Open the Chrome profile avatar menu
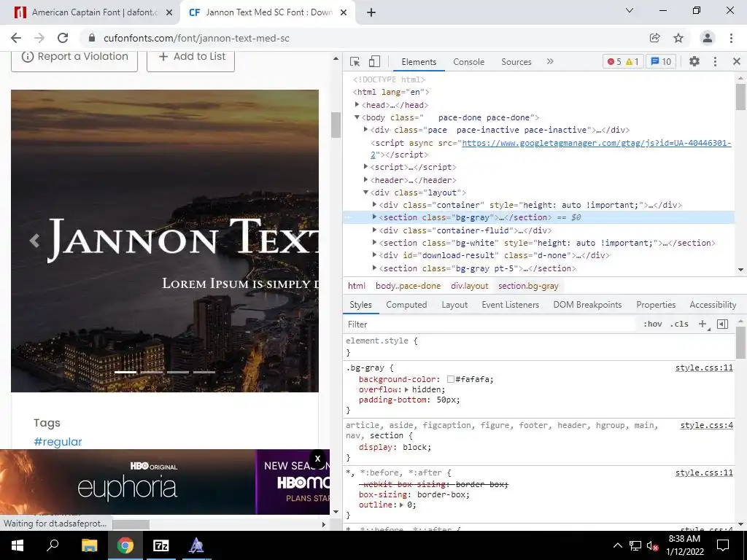This screenshot has height=560, width=747. (708, 38)
